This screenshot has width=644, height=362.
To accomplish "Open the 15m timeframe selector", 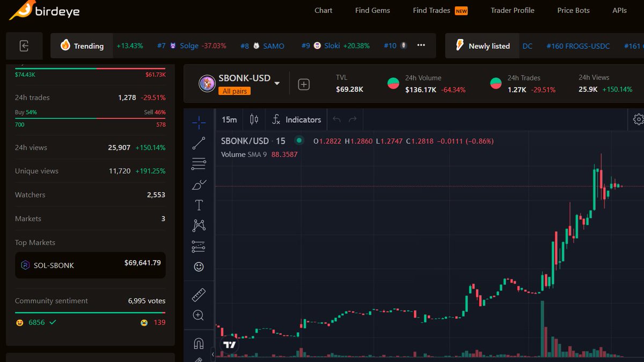I will pos(229,120).
